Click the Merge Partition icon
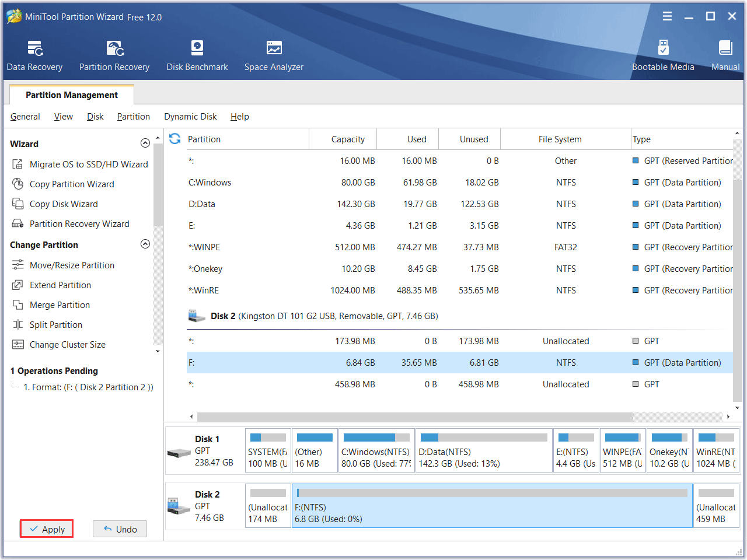The image size is (747, 560). [18, 305]
